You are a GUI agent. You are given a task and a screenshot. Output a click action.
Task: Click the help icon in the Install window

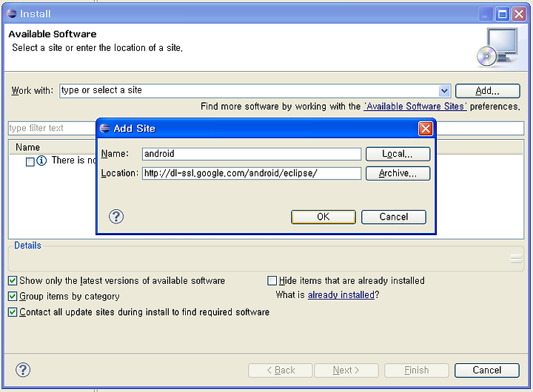tap(23, 370)
